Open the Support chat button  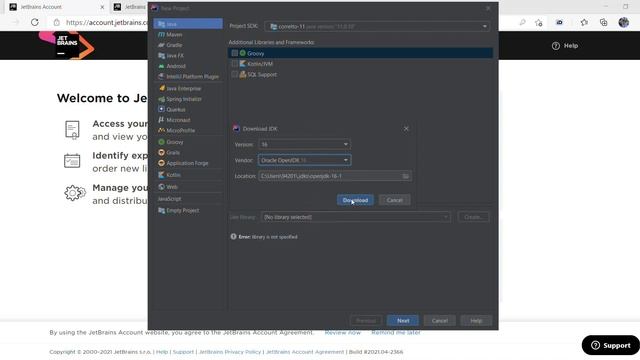(x=611, y=345)
